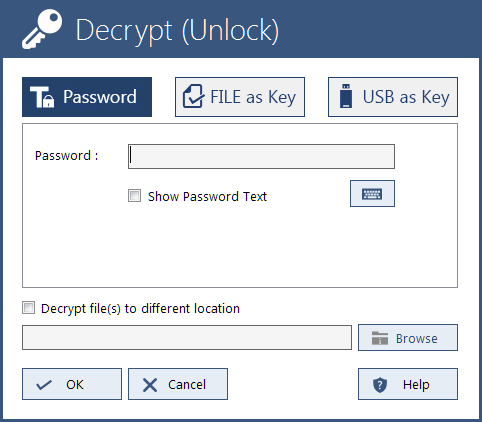Dismiss the dialog using Cancel
The image size is (482, 422).
(x=178, y=384)
